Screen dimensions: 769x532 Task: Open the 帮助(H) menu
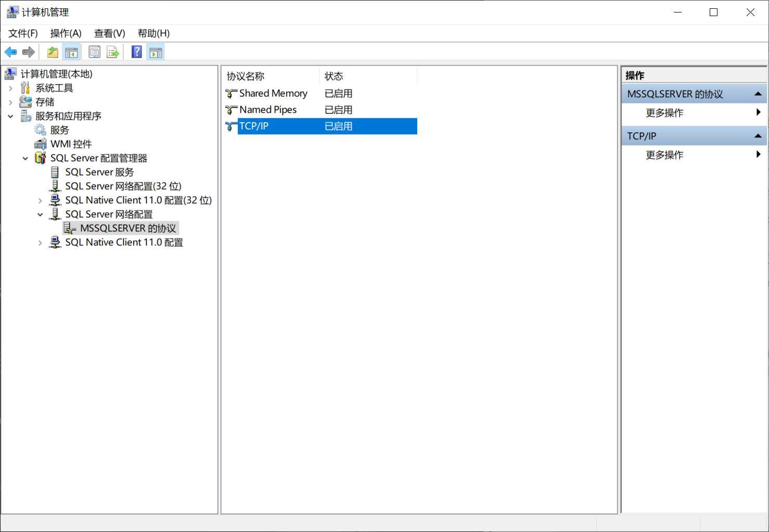pyautogui.click(x=153, y=33)
